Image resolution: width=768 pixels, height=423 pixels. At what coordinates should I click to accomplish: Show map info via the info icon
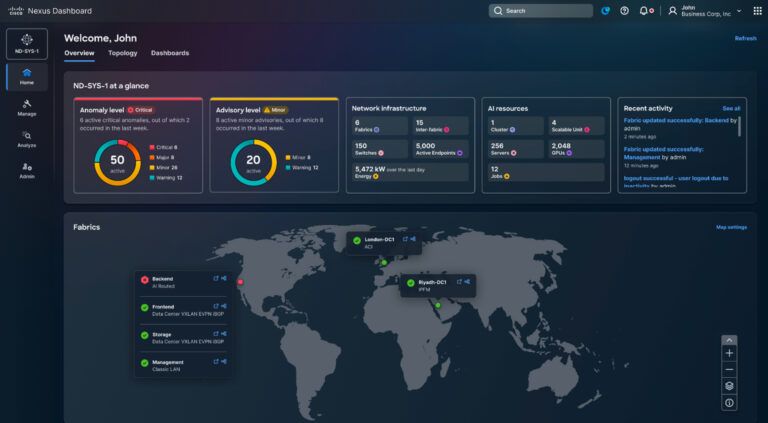coord(729,402)
